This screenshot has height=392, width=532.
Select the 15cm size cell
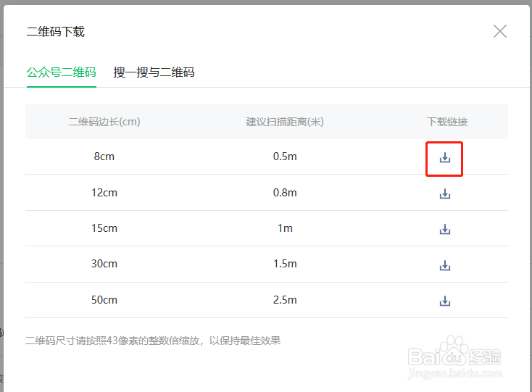(104, 228)
